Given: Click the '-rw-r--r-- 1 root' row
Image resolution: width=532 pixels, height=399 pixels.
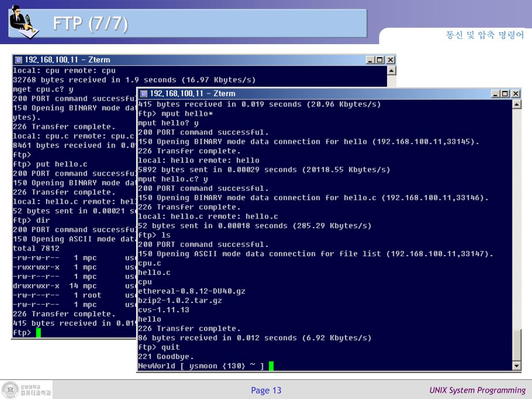Looking at the screenshot, I should pos(57,296).
